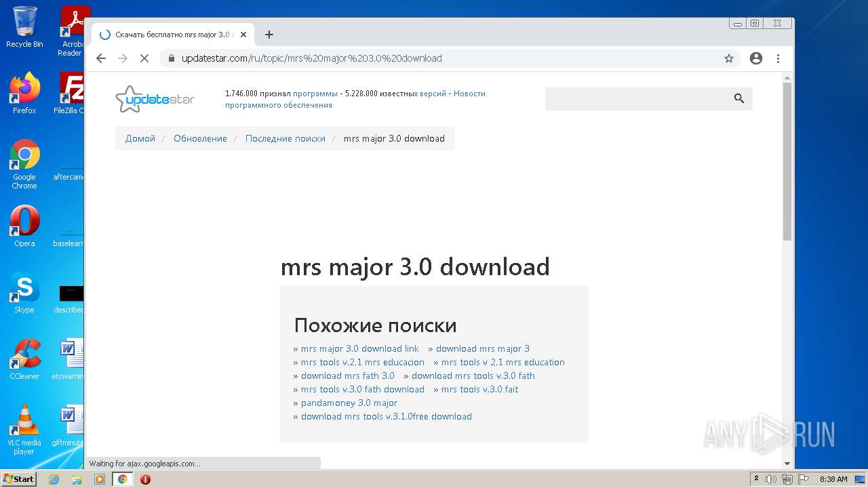Screen dimensions: 868x488
Task: Open FileZilla Client desktop shortcut
Action: [x=70, y=94]
